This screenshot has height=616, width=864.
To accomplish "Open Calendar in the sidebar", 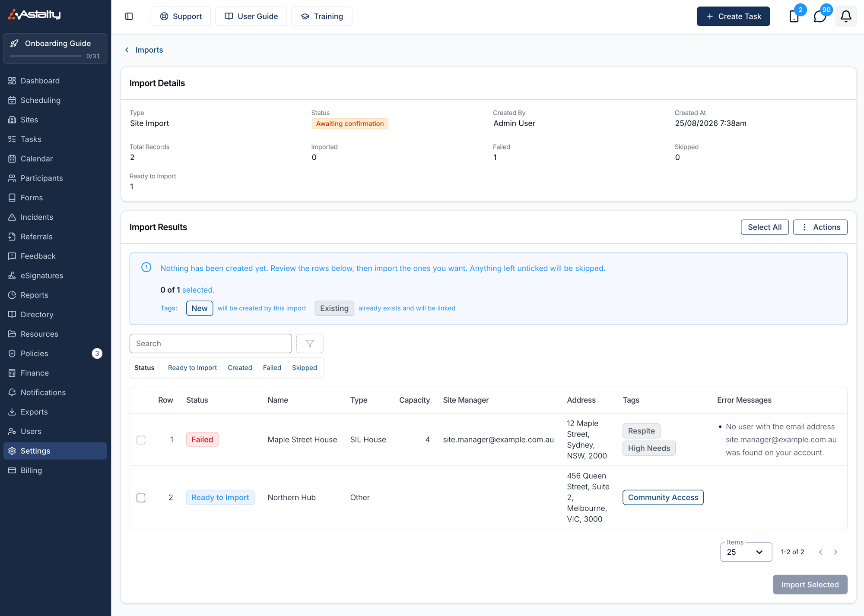I will 55,158.
